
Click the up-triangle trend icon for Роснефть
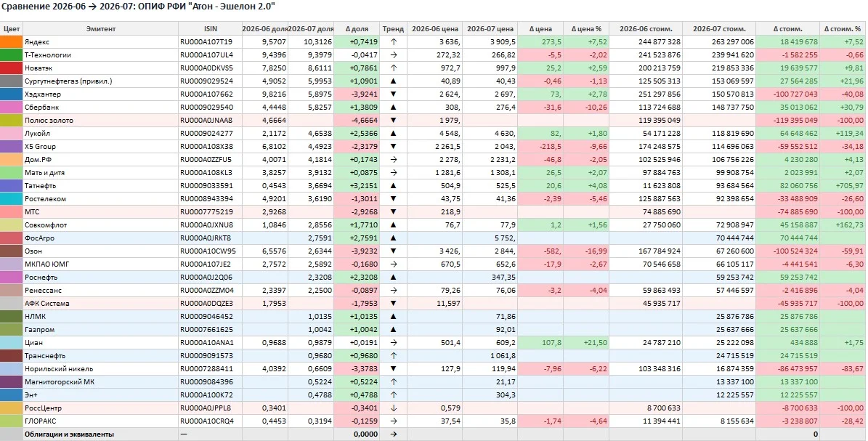(x=394, y=278)
